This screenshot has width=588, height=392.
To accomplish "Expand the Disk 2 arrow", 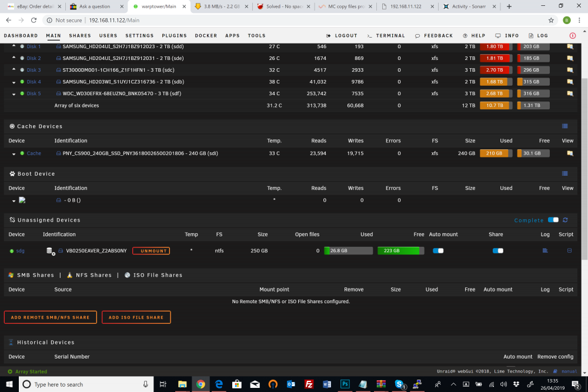I will (14, 58).
